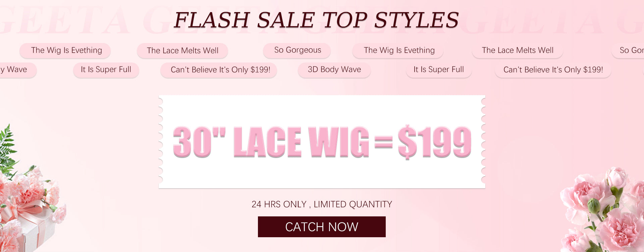Pick the last The Lace Melts Well tag
The image size is (644, 252).
(518, 50)
